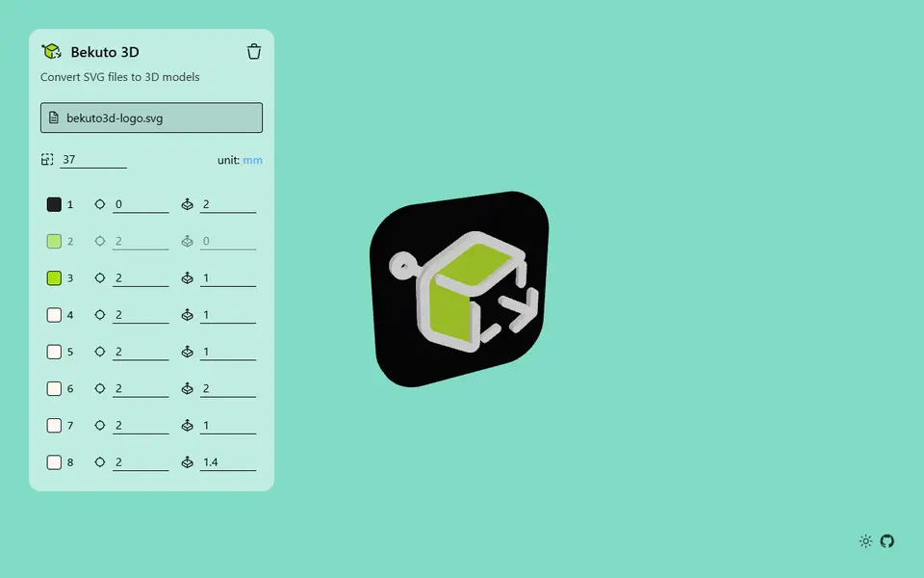Click the "Convert SVG files to 3D models" subtitle
This screenshot has height=578, width=924.
coord(120,77)
